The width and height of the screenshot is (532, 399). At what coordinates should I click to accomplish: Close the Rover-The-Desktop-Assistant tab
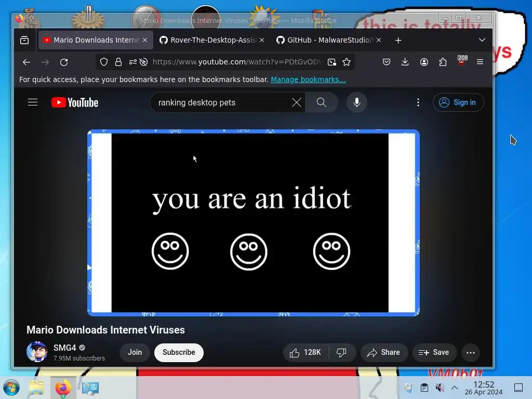point(262,41)
